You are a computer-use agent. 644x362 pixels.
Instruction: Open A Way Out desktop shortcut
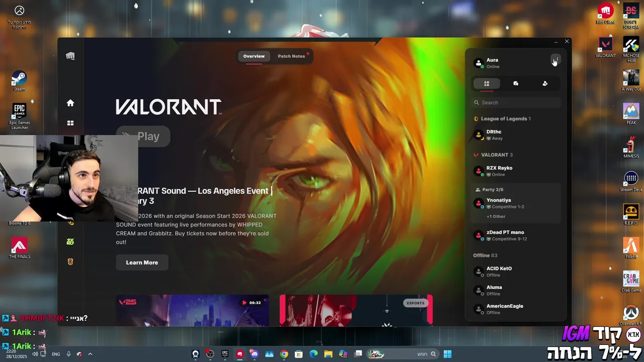pyautogui.click(x=631, y=81)
